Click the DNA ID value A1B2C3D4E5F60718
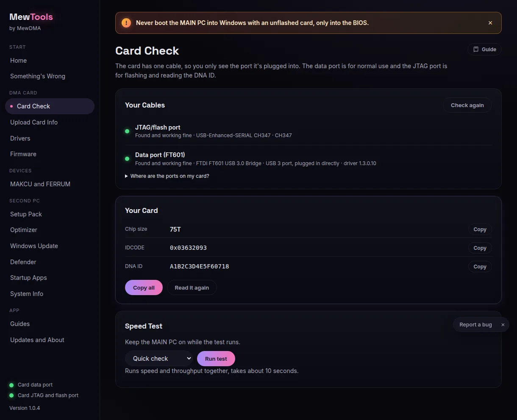The width and height of the screenshot is (517, 420). [x=200, y=266]
